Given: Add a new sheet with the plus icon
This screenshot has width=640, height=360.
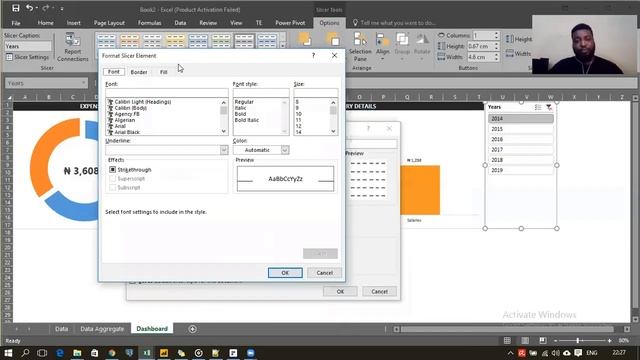Looking at the screenshot, I should (x=193, y=329).
